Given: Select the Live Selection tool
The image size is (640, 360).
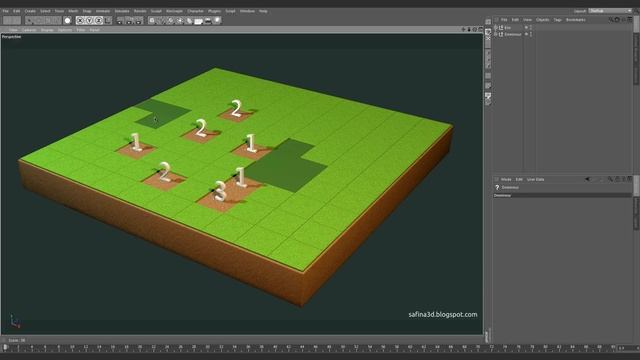Looking at the screenshot, I should click(29, 20).
